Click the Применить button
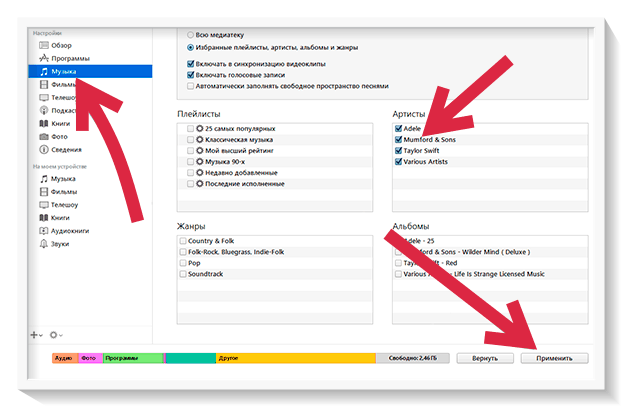 point(554,357)
